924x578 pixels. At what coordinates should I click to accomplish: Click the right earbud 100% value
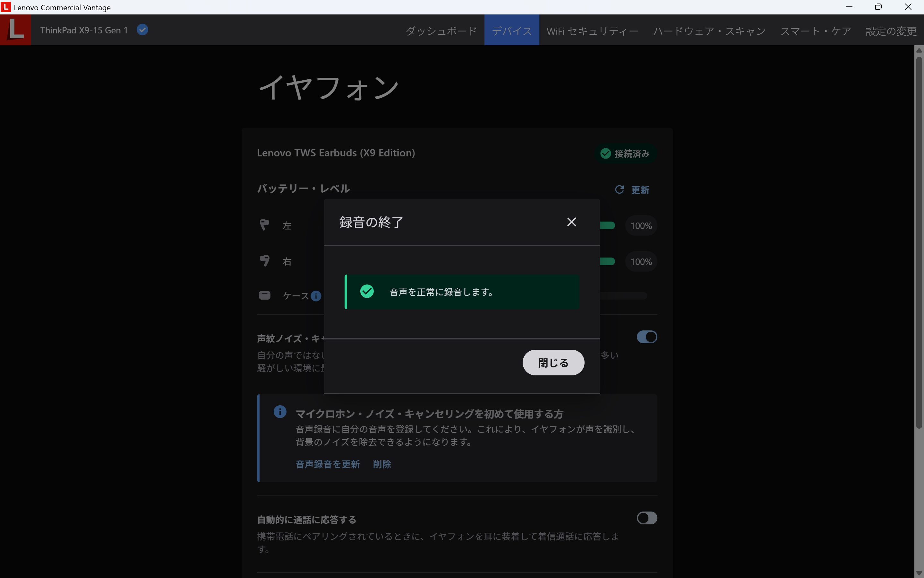point(641,262)
